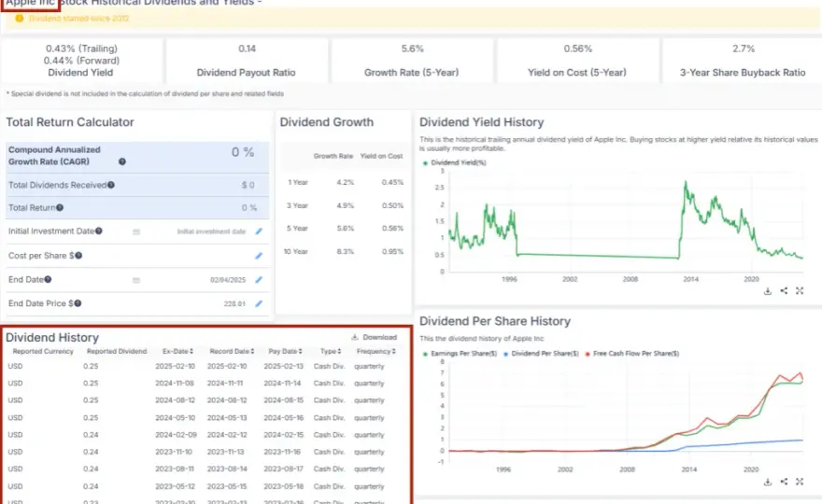
Task: Click Download button in Dividend History
Action: pyautogui.click(x=374, y=337)
